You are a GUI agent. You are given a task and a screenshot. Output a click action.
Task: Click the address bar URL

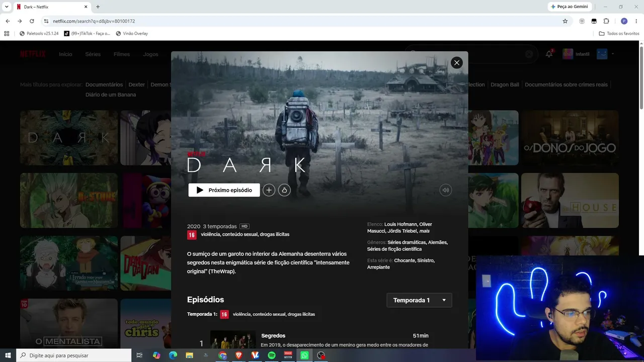(94, 21)
